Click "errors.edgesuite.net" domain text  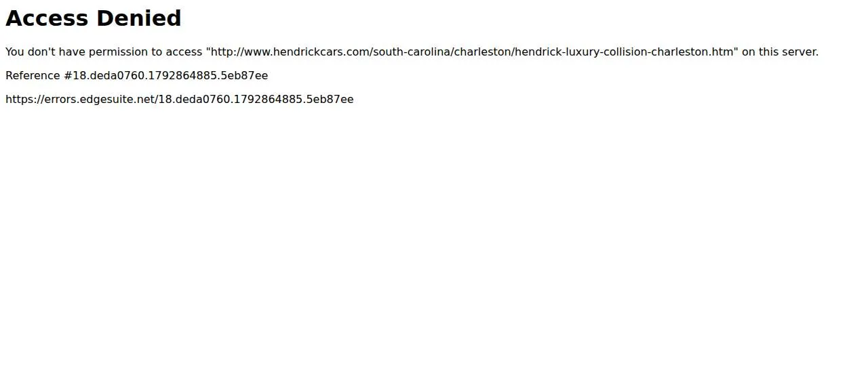(x=99, y=99)
